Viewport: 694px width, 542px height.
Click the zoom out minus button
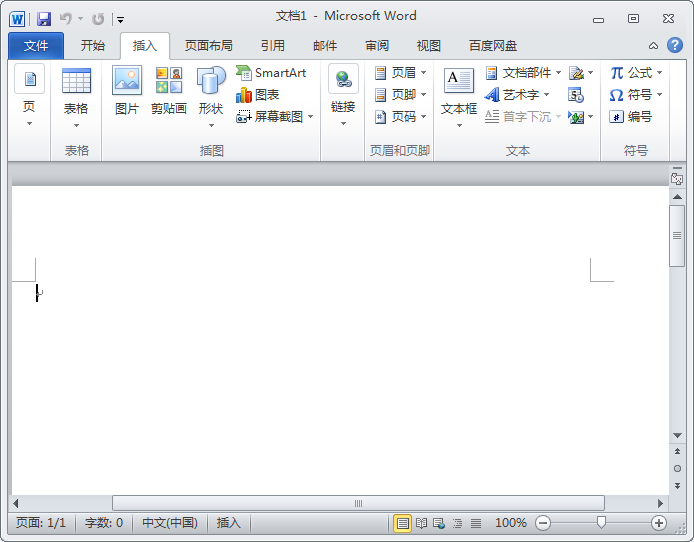click(x=543, y=523)
